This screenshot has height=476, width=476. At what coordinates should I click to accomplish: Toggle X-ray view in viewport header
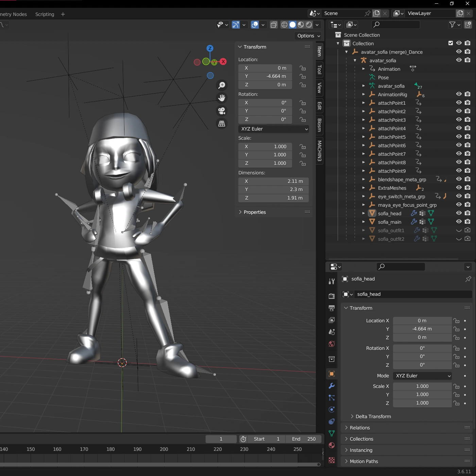point(274,25)
